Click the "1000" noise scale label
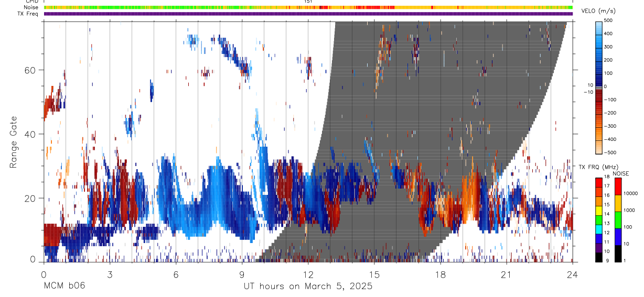Viewport: 644px width, 297px height. click(x=629, y=210)
